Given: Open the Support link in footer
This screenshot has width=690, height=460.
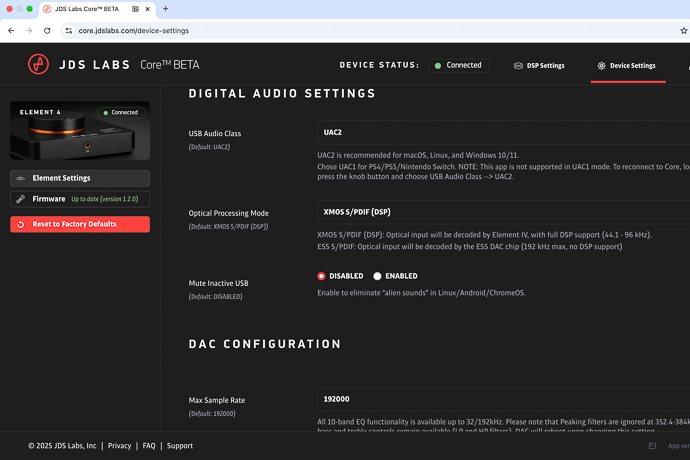Looking at the screenshot, I should point(180,446).
